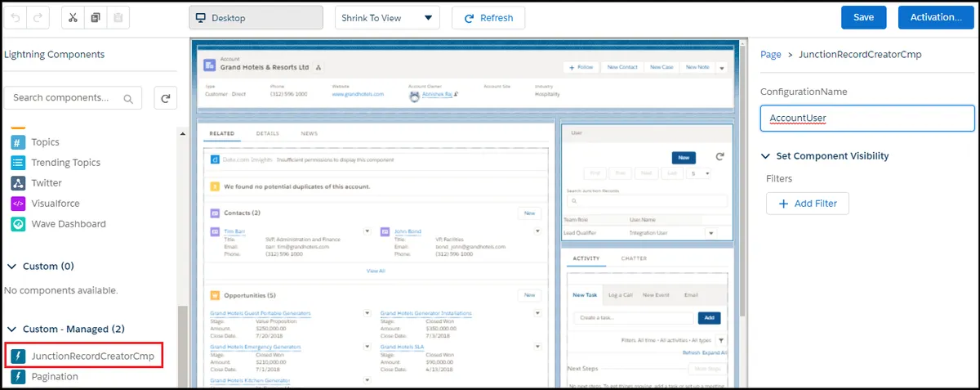Open Grand Hotels SLA opportunity link
This screenshot has width=980, height=390.
pos(403,347)
